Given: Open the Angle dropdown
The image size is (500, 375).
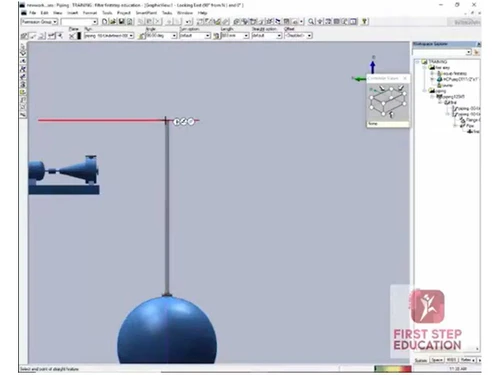Looking at the screenshot, I should click(161, 35).
